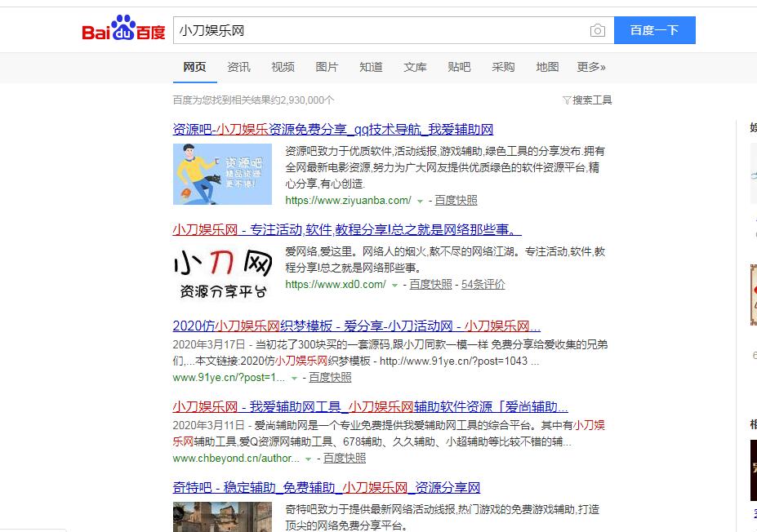
Task: Open URL https://www.xd0.com/
Action: 336,284
